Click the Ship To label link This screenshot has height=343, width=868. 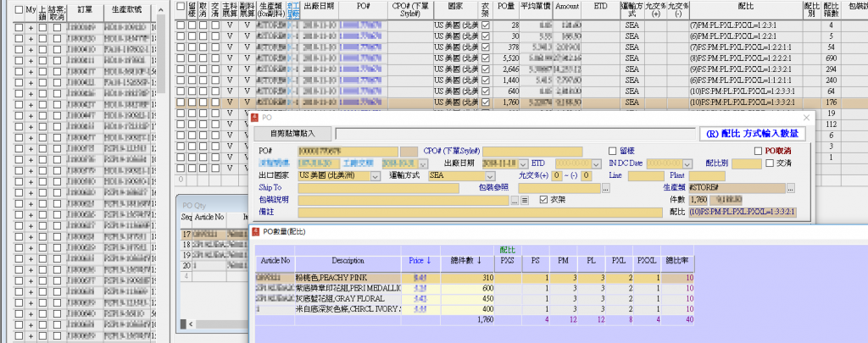click(270, 188)
